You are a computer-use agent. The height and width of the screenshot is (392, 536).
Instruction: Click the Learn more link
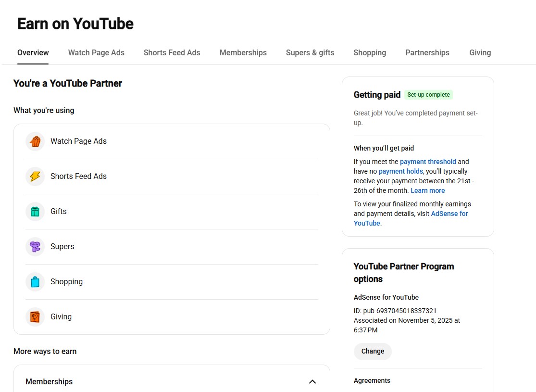(x=428, y=190)
